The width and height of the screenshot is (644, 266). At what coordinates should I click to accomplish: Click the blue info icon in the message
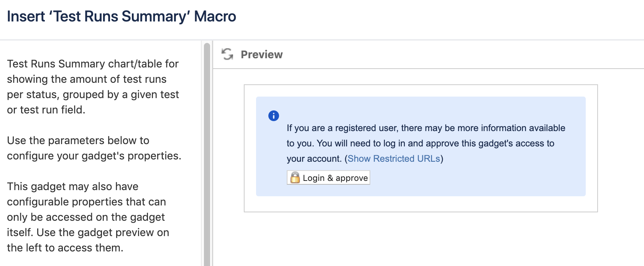(x=274, y=116)
